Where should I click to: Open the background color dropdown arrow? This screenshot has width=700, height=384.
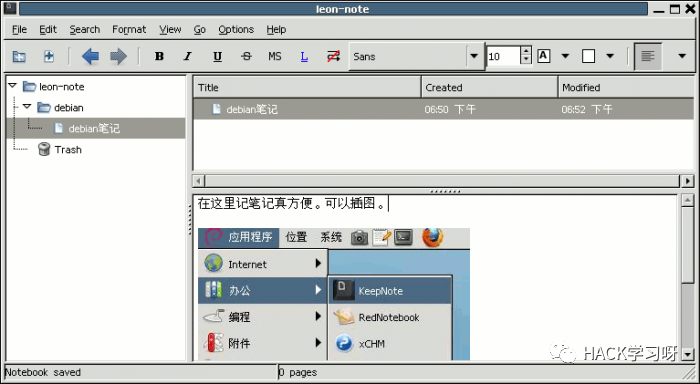point(610,56)
